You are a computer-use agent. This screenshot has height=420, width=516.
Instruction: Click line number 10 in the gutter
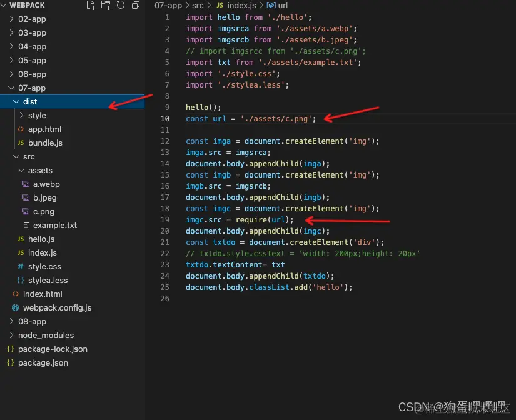(165, 118)
